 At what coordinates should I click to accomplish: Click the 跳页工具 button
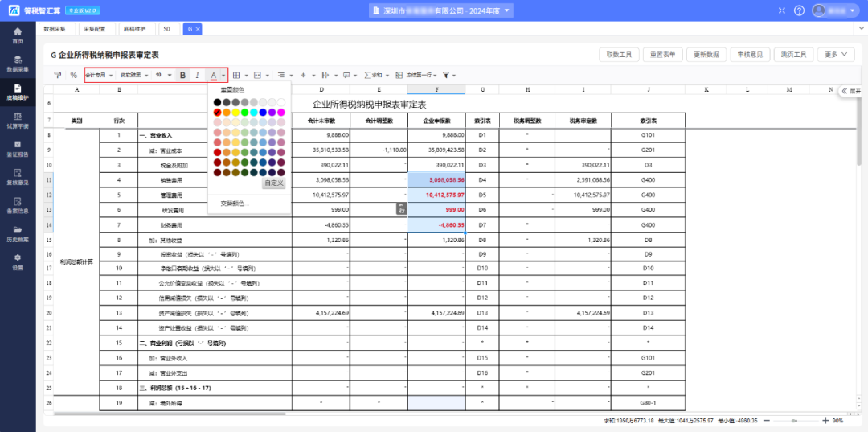tap(793, 54)
